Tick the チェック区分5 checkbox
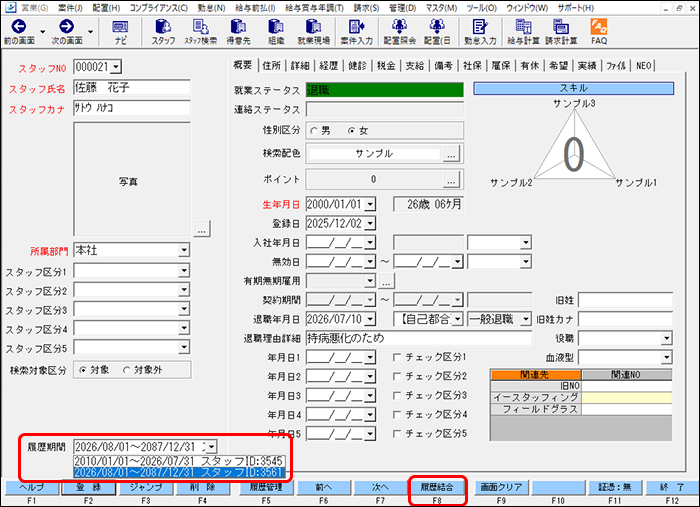This screenshot has height=507, width=700. click(x=396, y=433)
